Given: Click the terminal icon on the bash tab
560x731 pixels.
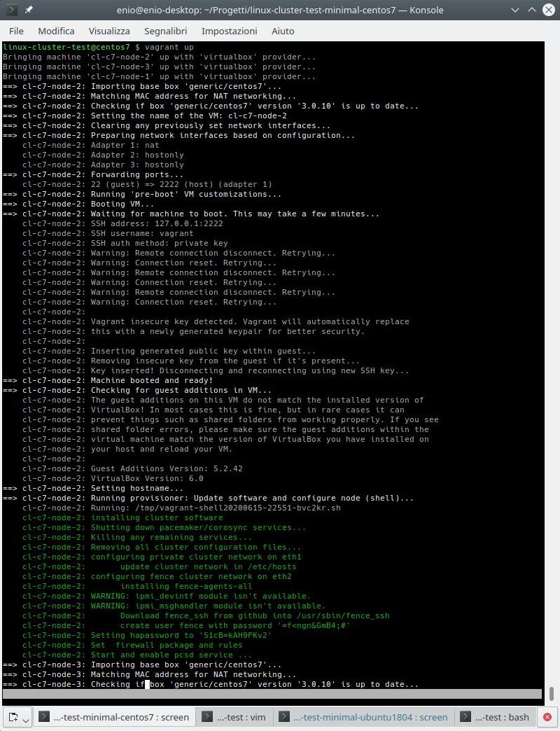Looking at the screenshot, I should [465, 717].
